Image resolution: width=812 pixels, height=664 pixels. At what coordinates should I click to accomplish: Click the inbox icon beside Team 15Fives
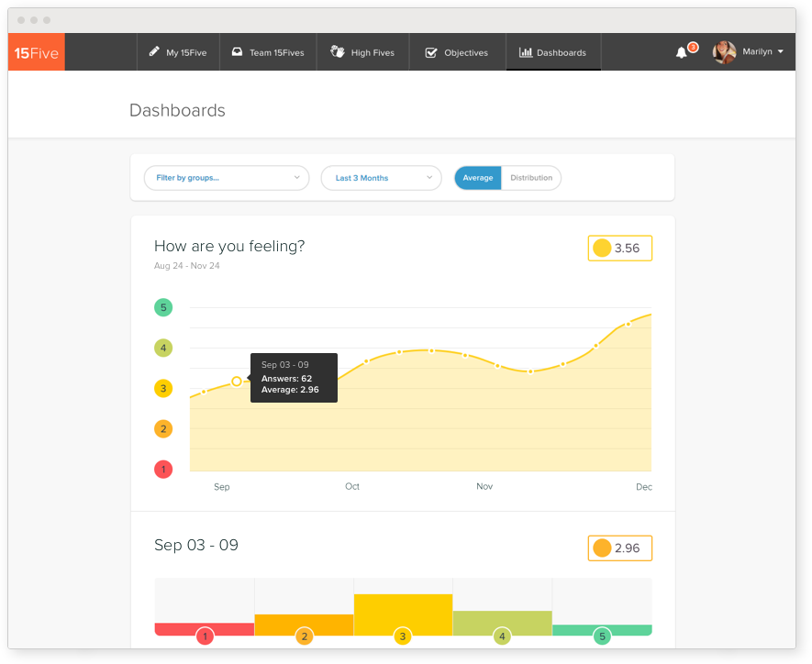point(237,52)
